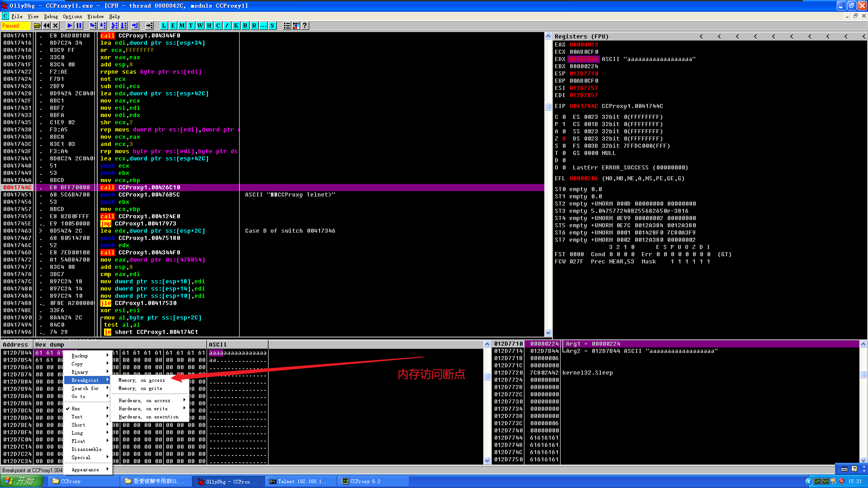Open file with the folder toolbar icon

tap(37, 26)
